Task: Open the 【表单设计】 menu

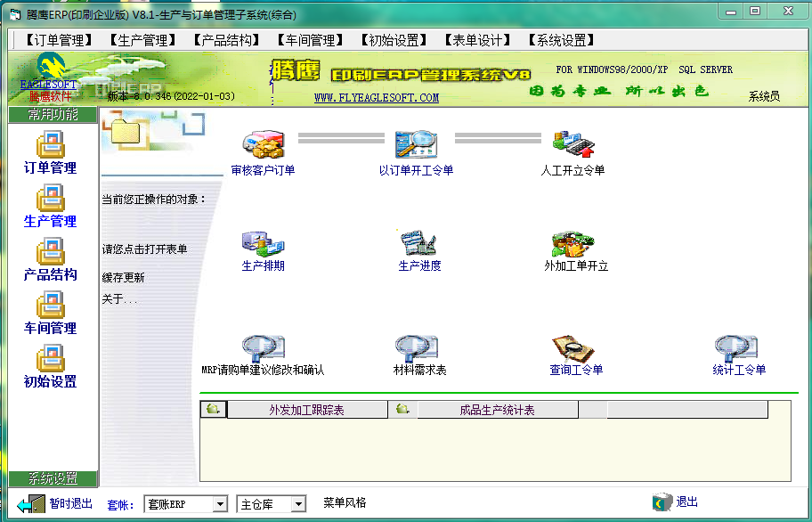Action: 478,40
